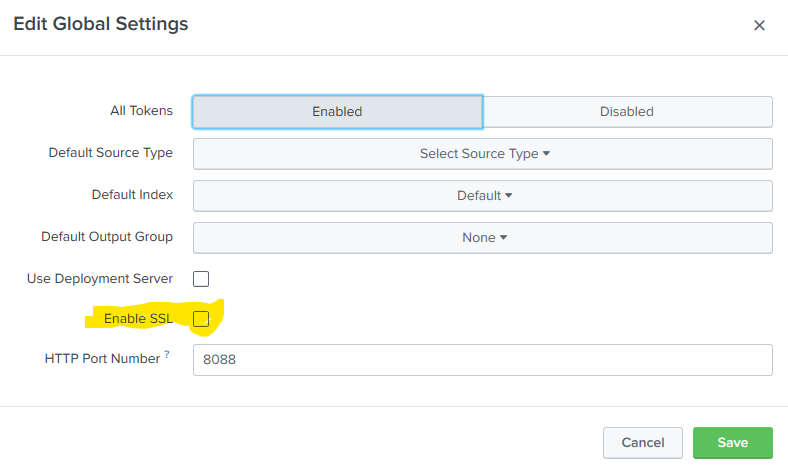The width and height of the screenshot is (788, 472).
Task: Click the Edit Global Settings title
Action: click(101, 24)
